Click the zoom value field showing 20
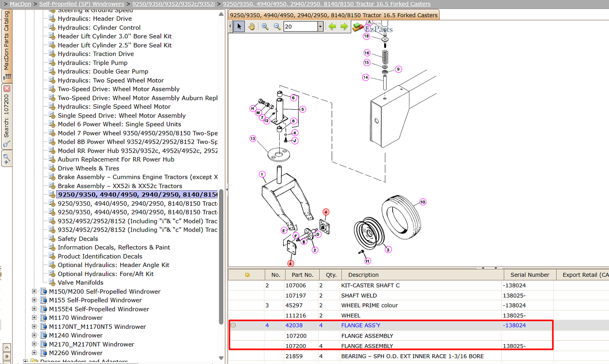The height and width of the screenshot is (364, 609). tap(300, 27)
